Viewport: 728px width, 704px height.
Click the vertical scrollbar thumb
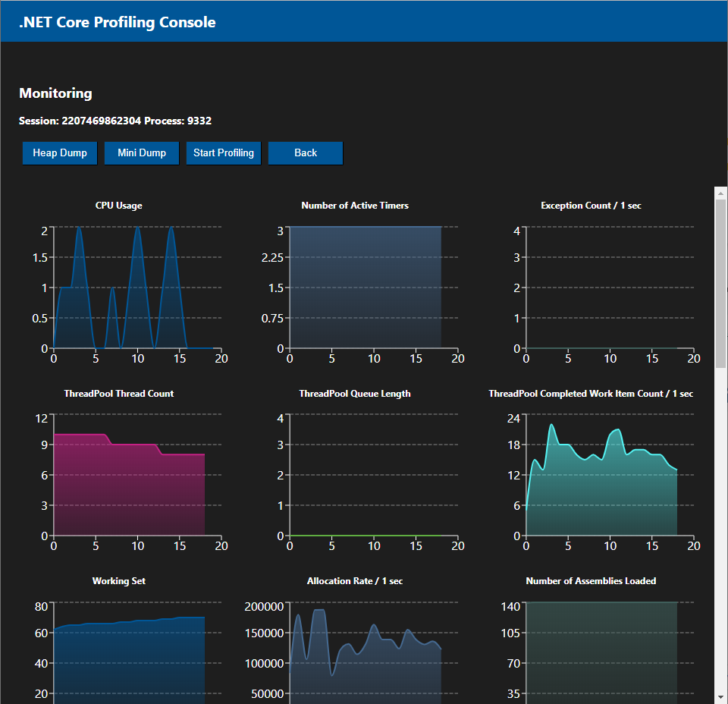pyautogui.click(x=720, y=284)
